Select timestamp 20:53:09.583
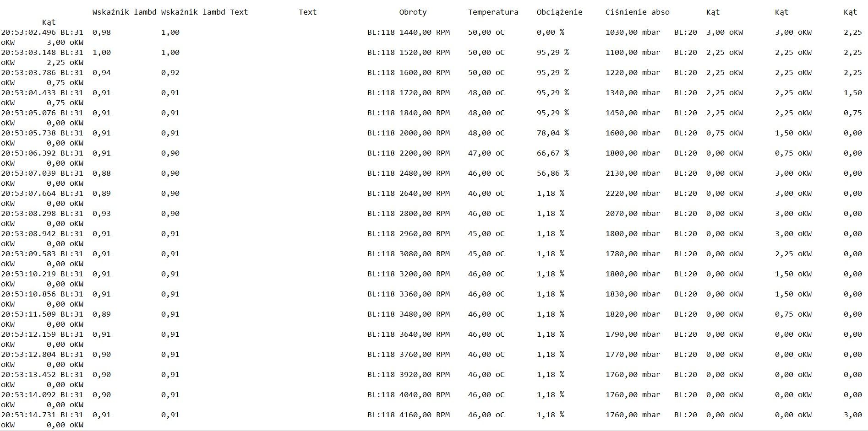The height and width of the screenshot is (431, 868). 28,254
